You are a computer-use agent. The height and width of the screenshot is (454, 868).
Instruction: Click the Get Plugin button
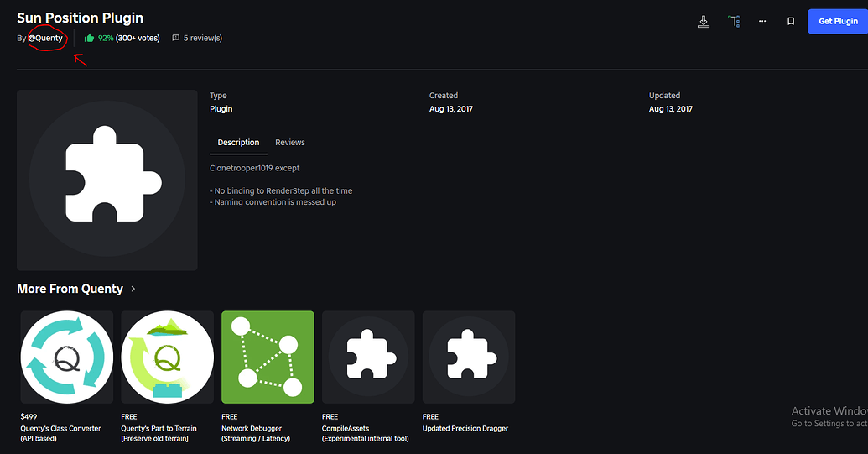(x=838, y=22)
